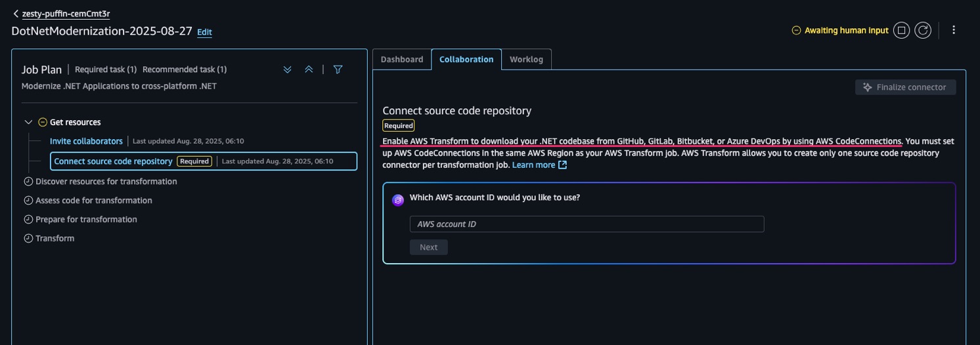Click Modernize .NET Applications subtitle text
The height and width of the screenshot is (345, 980).
(119, 86)
